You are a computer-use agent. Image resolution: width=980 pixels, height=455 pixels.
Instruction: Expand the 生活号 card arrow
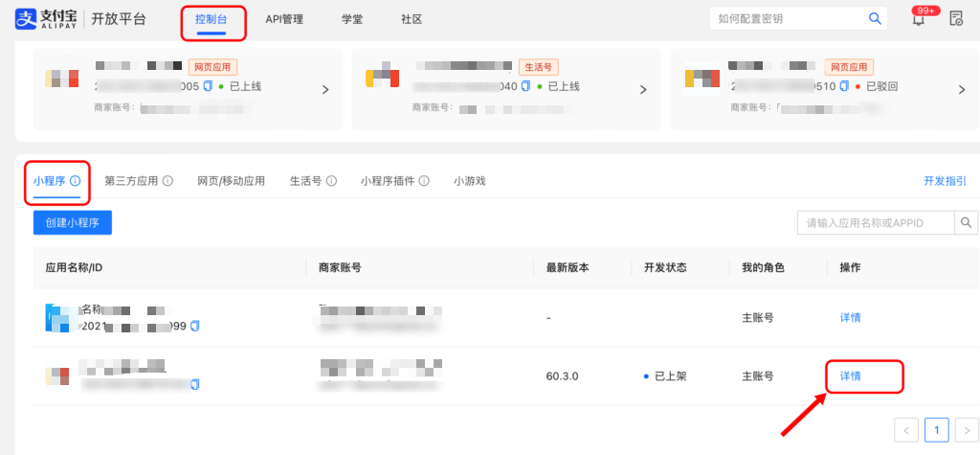(x=644, y=89)
